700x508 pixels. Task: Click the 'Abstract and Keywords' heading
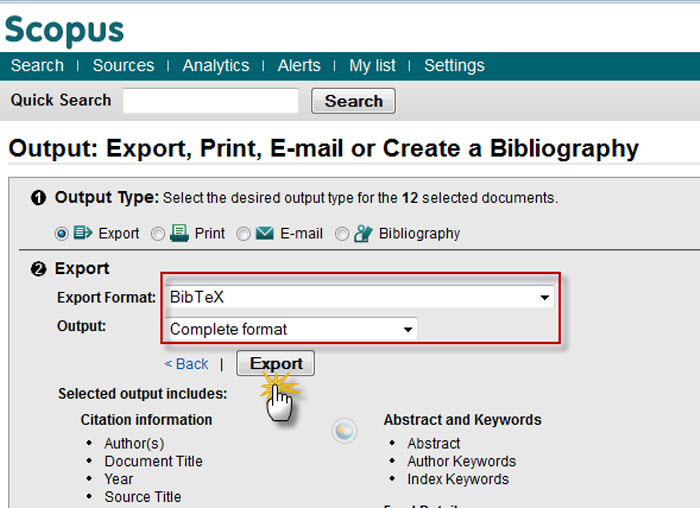(462, 420)
